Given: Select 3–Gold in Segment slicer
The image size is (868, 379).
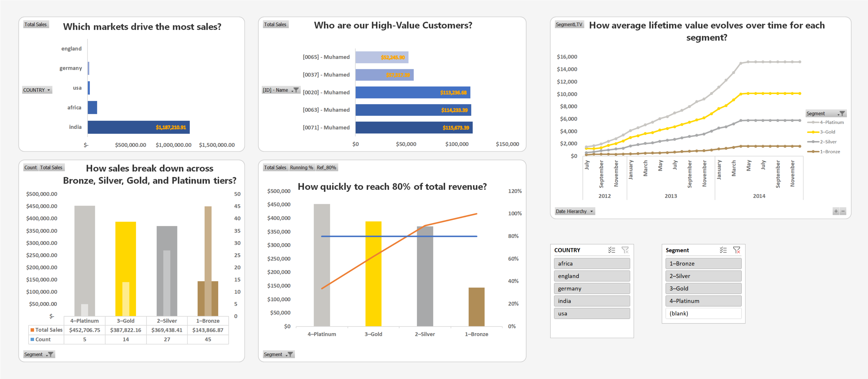Looking at the screenshot, I should [x=703, y=288].
